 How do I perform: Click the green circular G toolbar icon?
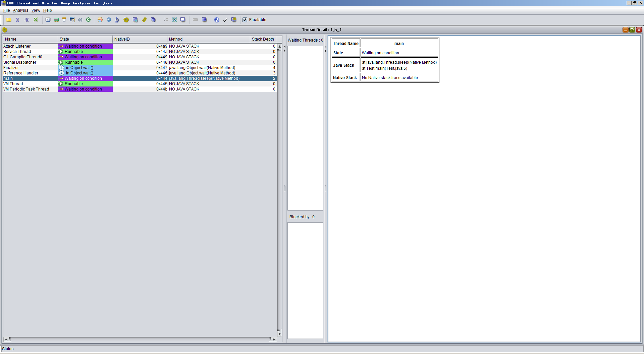pyautogui.click(x=89, y=20)
